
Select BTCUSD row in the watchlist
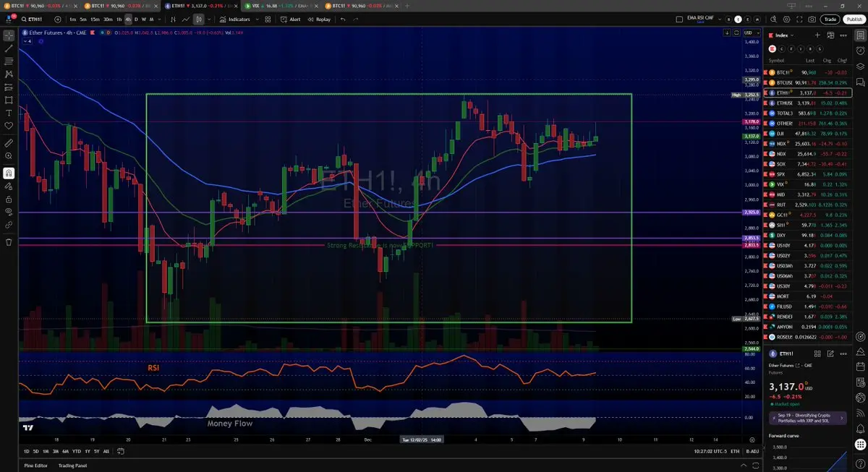tap(809, 83)
